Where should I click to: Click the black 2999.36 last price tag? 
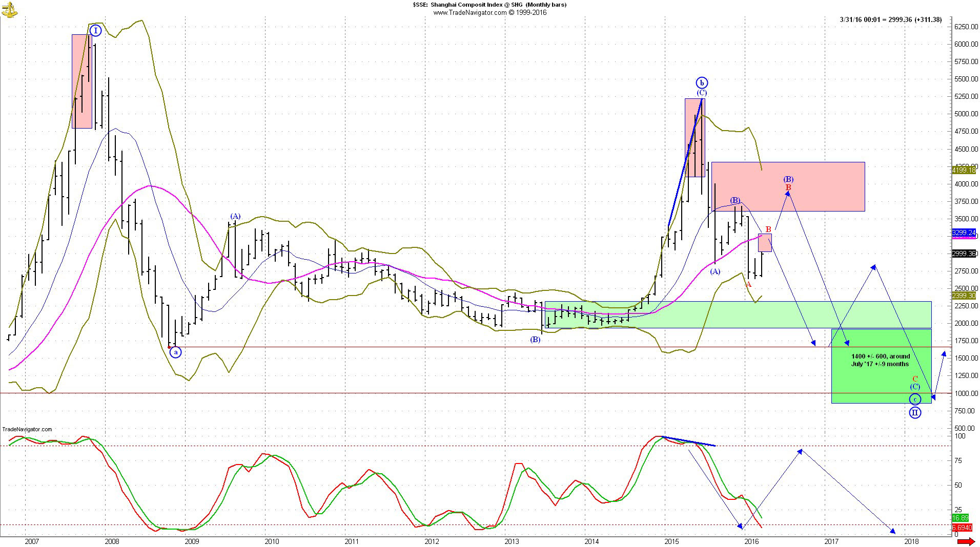tap(964, 254)
